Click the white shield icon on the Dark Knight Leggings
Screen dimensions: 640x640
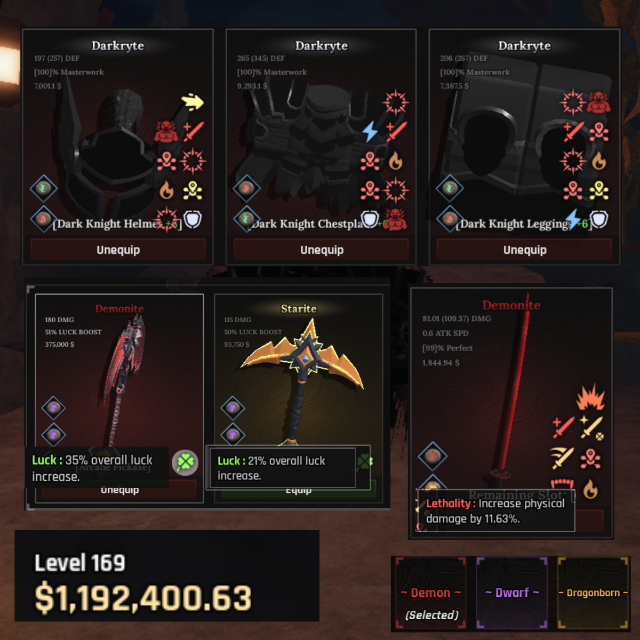coord(599,219)
